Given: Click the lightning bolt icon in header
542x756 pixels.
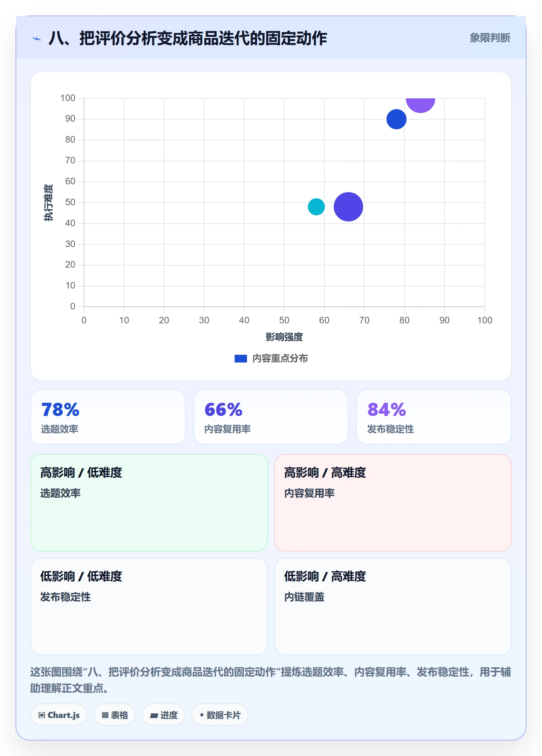Looking at the screenshot, I should tap(37, 39).
